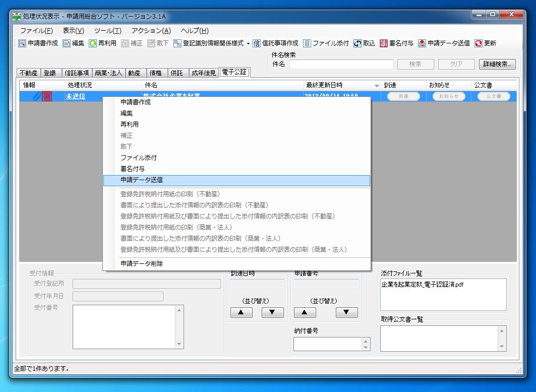
Task: Click the 信託事項作成 toolbar icon
Action: (x=256, y=43)
